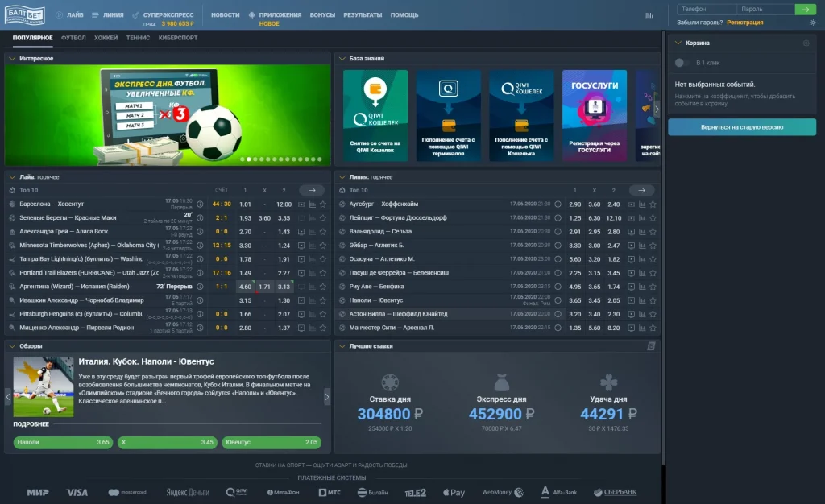
Task: Open the statistics chart icon in header
Action: (649, 15)
